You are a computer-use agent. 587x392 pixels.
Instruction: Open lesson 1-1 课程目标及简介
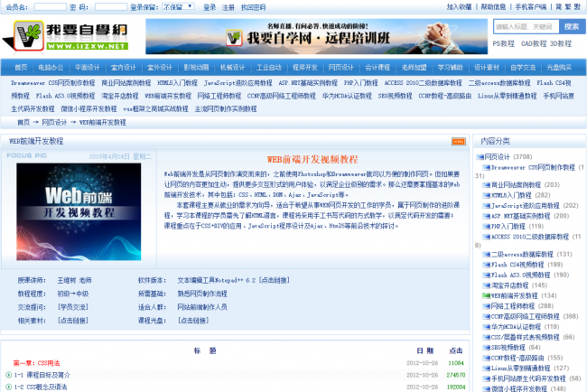(42, 375)
